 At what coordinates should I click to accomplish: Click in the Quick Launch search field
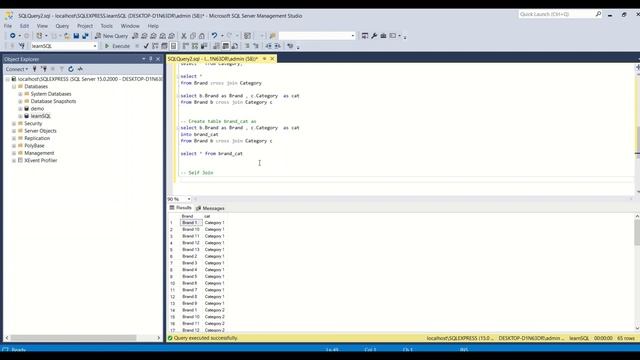(x=557, y=14)
